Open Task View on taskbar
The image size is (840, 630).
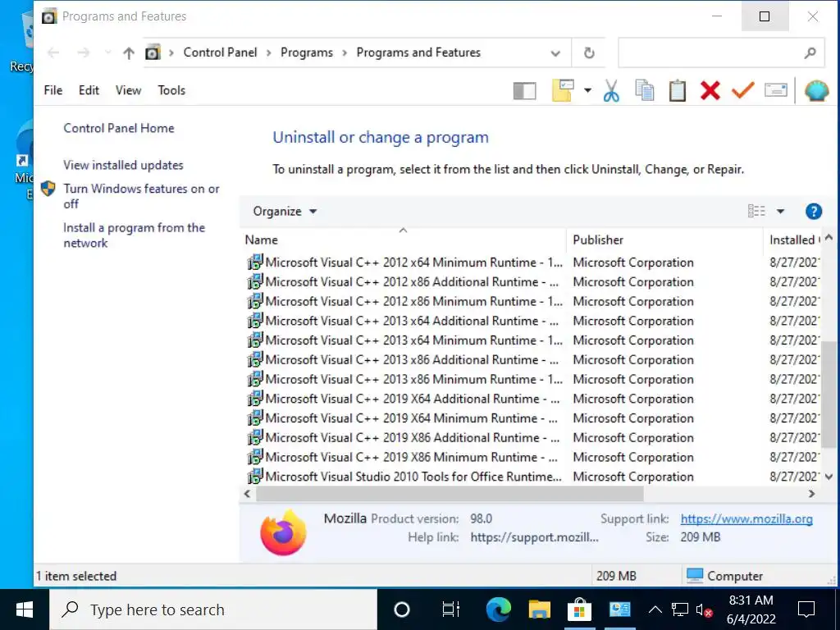click(x=450, y=609)
